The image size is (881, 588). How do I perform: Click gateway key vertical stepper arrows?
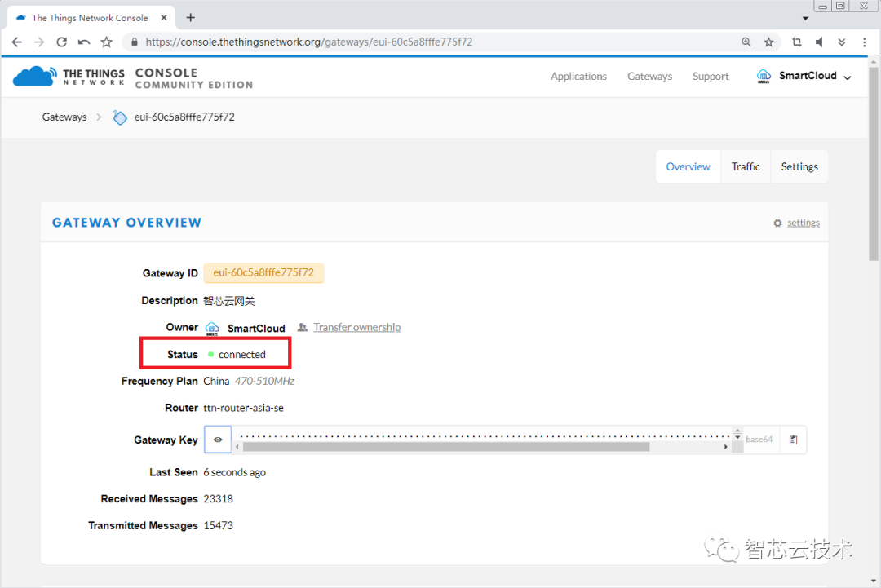[737, 434]
